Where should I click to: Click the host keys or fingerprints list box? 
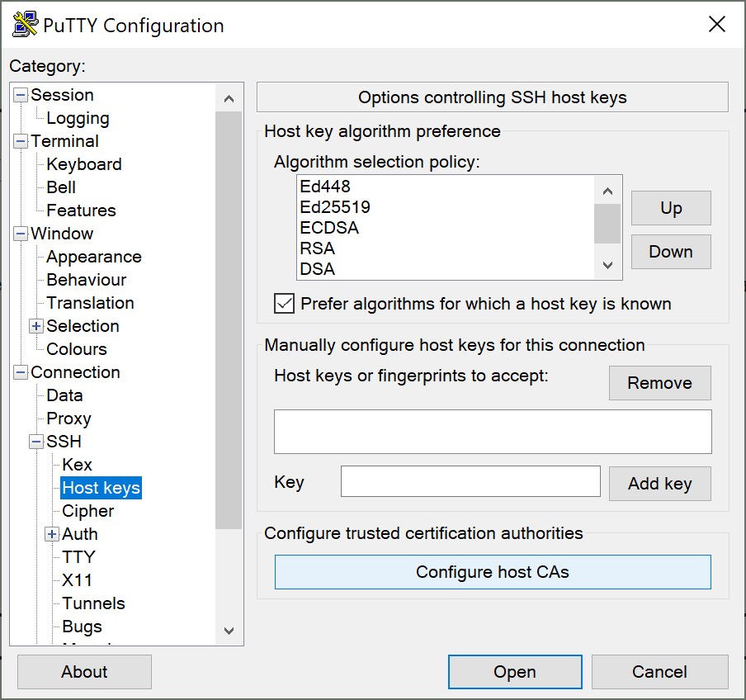(493, 432)
